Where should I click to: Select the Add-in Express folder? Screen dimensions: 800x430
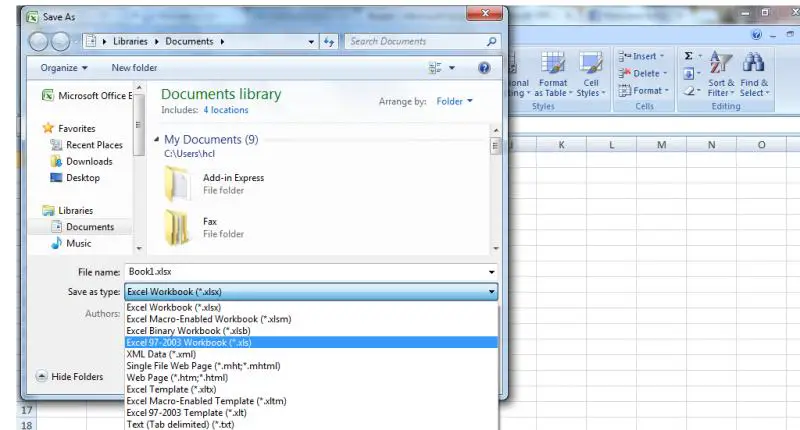pyautogui.click(x=214, y=184)
